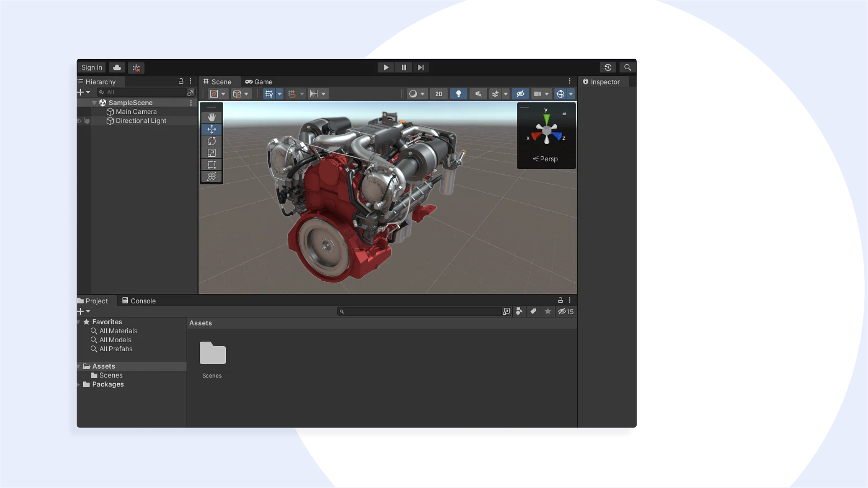Toggle scene lighting lightbulb

point(459,94)
